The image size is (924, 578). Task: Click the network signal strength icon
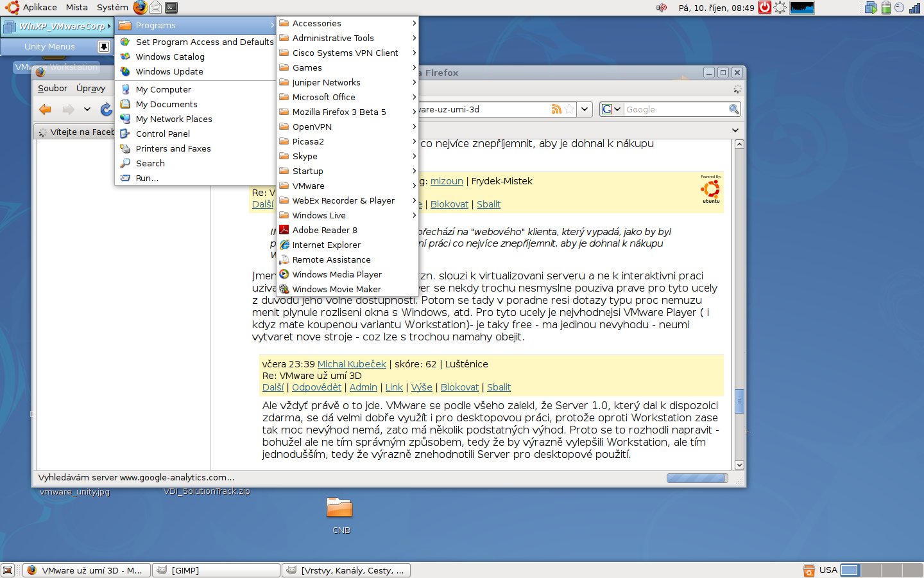[914, 8]
